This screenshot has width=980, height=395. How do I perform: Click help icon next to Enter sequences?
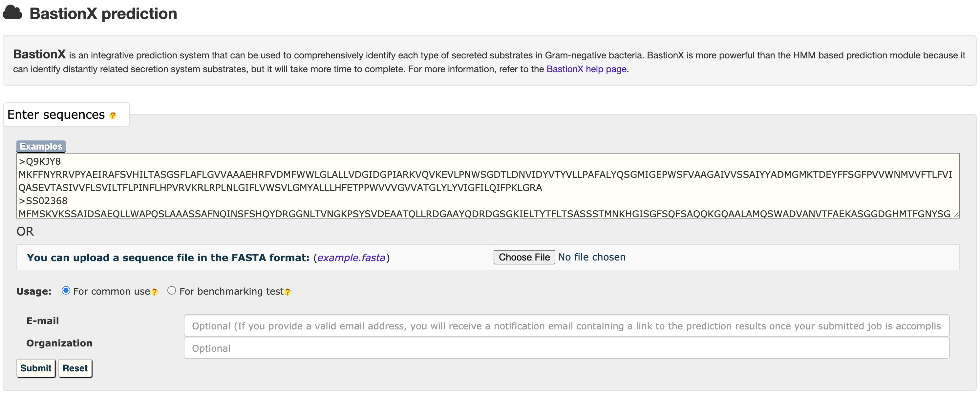(x=113, y=115)
